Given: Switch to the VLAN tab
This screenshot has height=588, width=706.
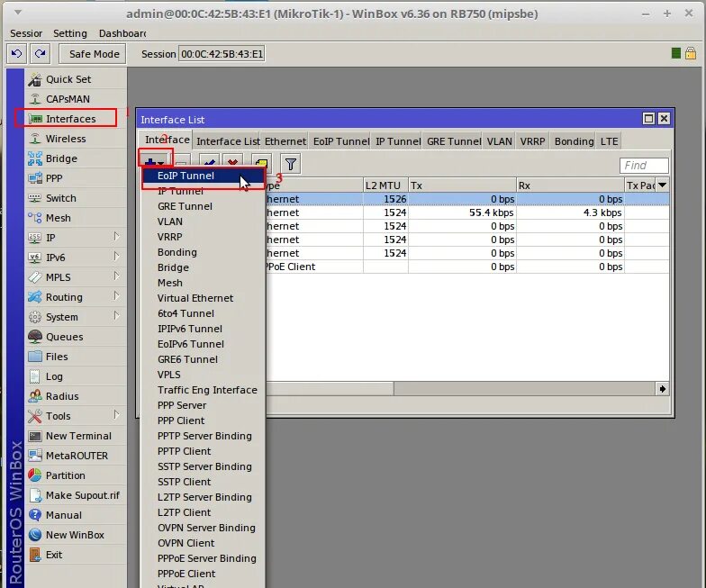Looking at the screenshot, I should click(x=499, y=141).
